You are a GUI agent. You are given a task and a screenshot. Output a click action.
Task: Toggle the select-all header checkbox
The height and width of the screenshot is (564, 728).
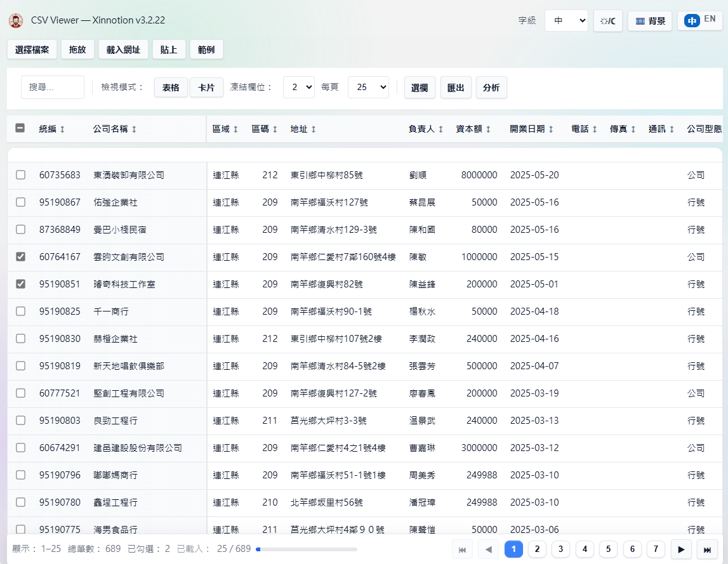point(20,128)
